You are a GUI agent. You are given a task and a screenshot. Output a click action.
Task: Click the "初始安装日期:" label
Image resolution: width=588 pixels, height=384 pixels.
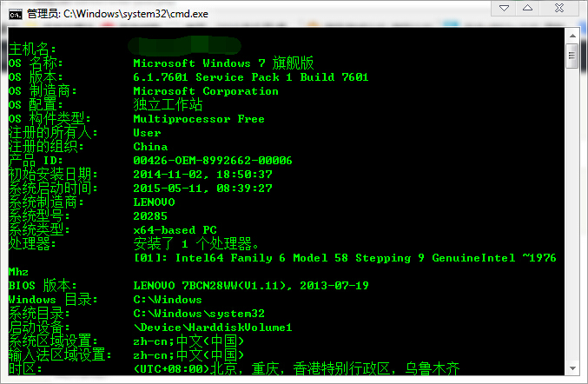pyautogui.click(x=53, y=175)
